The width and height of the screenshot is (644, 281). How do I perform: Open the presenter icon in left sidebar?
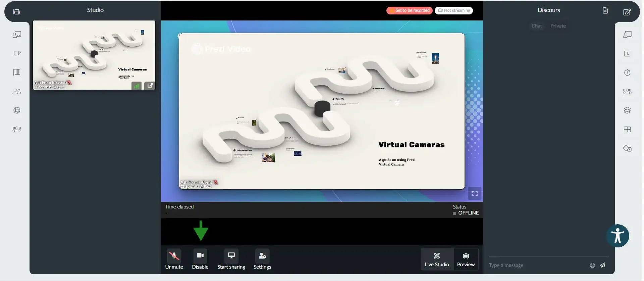click(17, 35)
